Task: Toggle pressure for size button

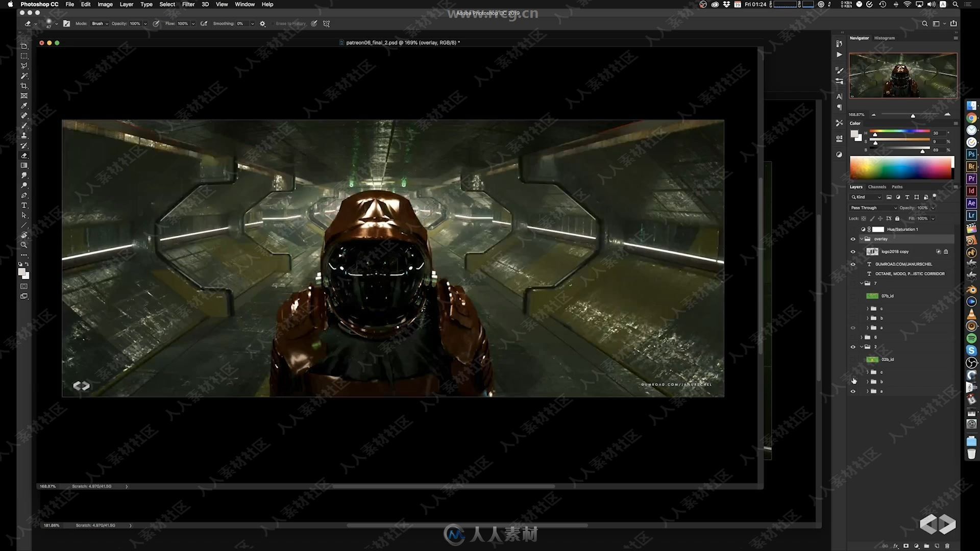Action: (x=314, y=23)
